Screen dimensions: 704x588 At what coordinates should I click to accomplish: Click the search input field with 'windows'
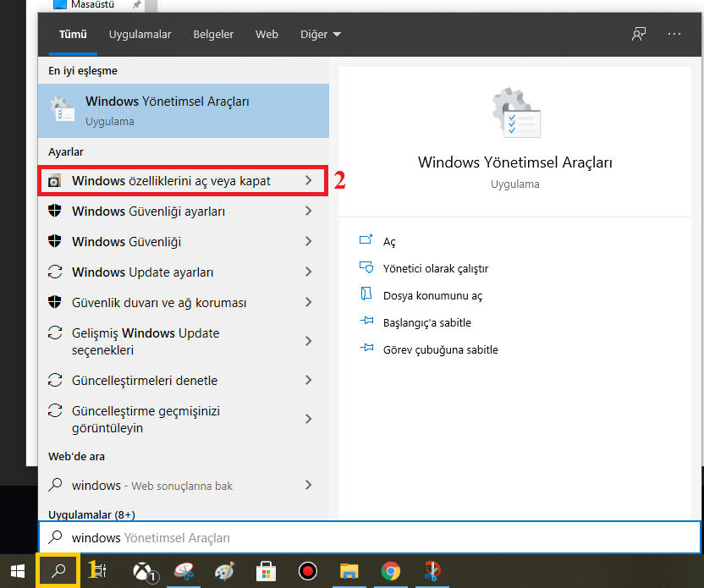[x=370, y=537]
